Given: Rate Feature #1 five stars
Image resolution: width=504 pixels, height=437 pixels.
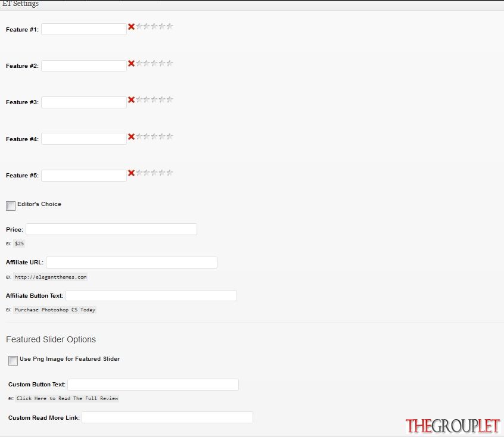Looking at the screenshot, I should 170,26.
